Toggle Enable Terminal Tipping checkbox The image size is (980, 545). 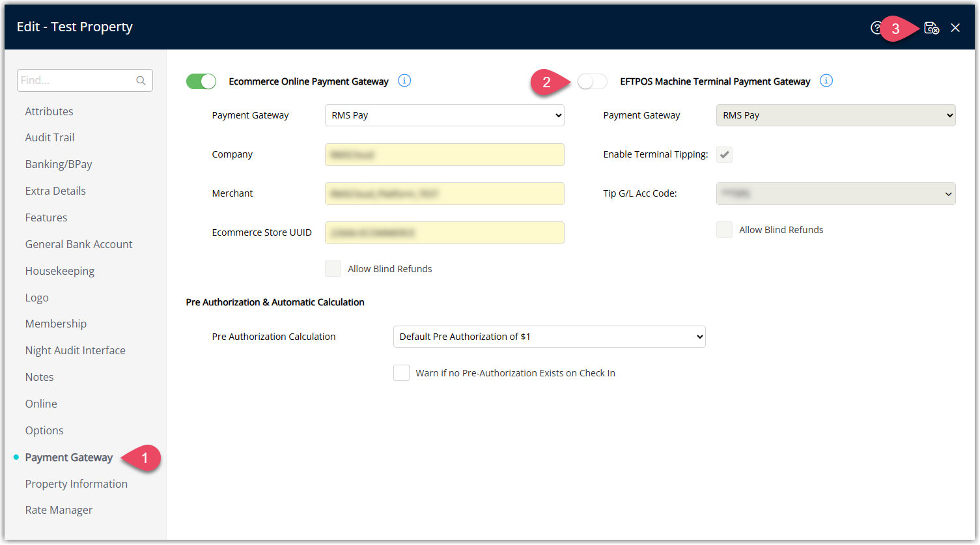pyautogui.click(x=724, y=154)
